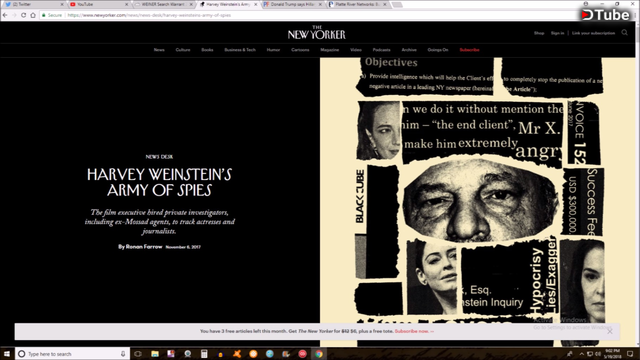Switch to the Twitter tab

(x=33, y=4)
